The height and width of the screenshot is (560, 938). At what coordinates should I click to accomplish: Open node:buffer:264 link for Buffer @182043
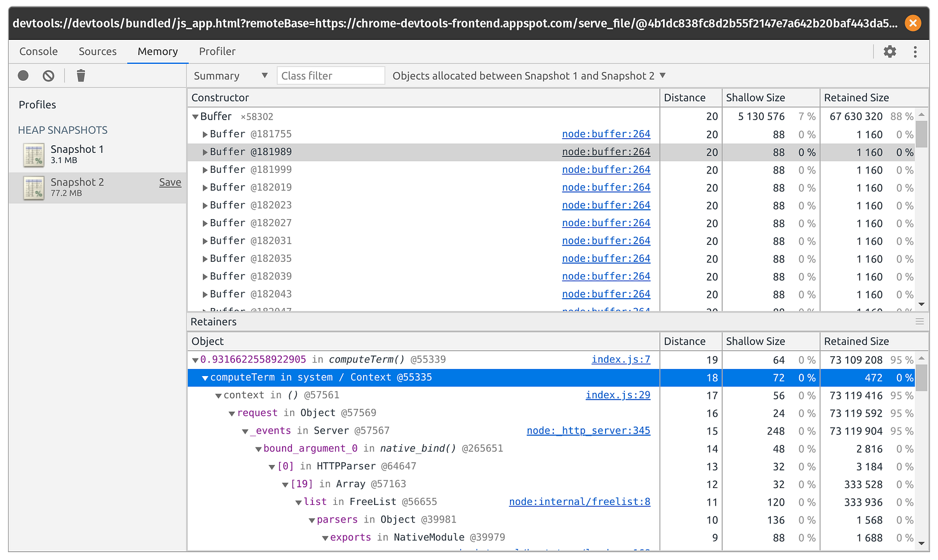point(606,294)
